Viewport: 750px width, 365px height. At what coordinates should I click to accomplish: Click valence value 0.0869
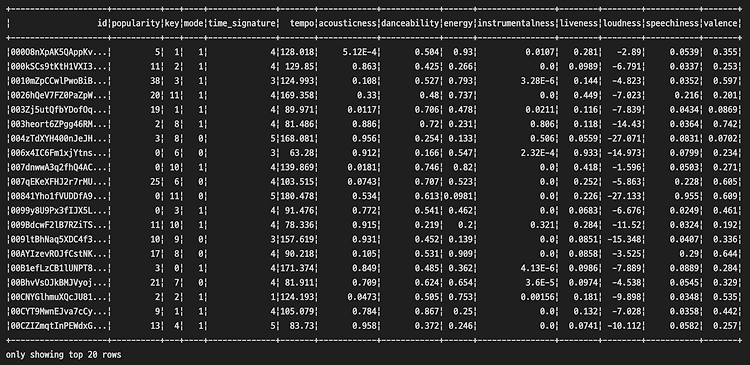pyautogui.click(x=723, y=110)
